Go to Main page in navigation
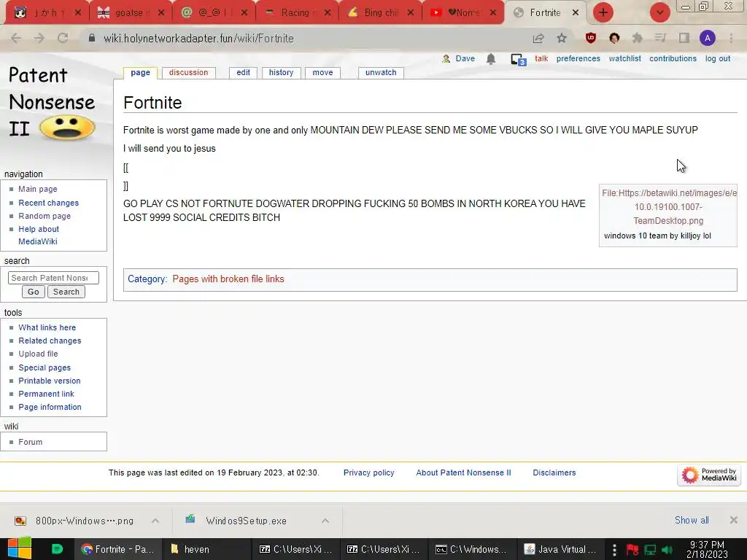This screenshot has height=560, width=747. (38, 189)
